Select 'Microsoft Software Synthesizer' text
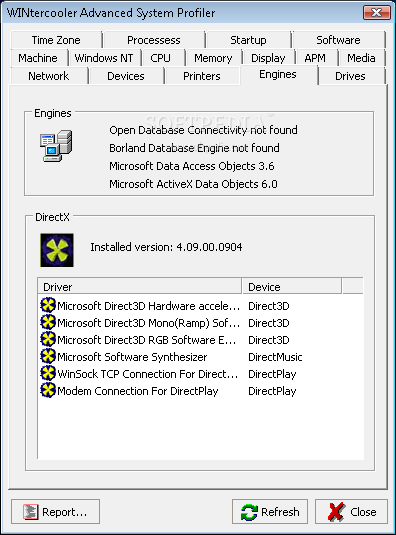Viewport: 396px width, 535px height. click(x=132, y=357)
